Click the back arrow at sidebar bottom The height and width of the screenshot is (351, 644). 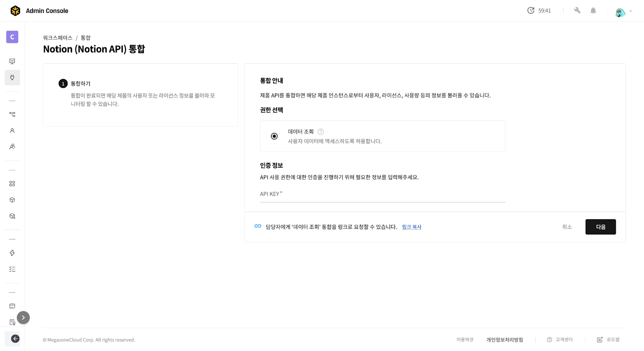(15, 339)
